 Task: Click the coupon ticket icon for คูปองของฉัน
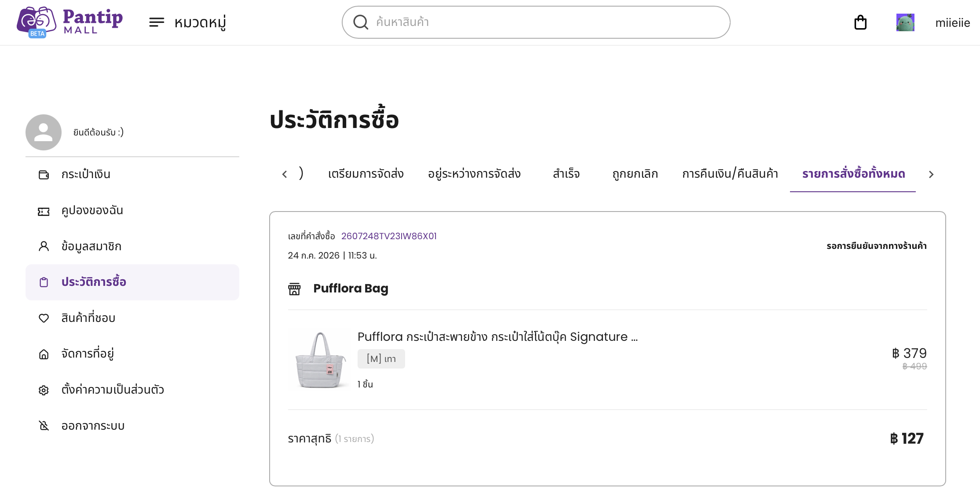pyautogui.click(x=44, y=212)
